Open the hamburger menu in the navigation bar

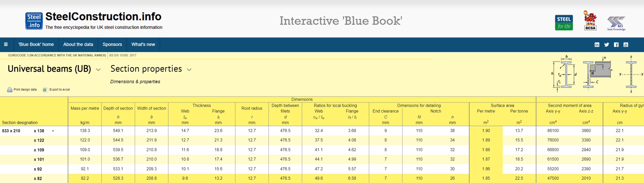(x=6, y=44)
